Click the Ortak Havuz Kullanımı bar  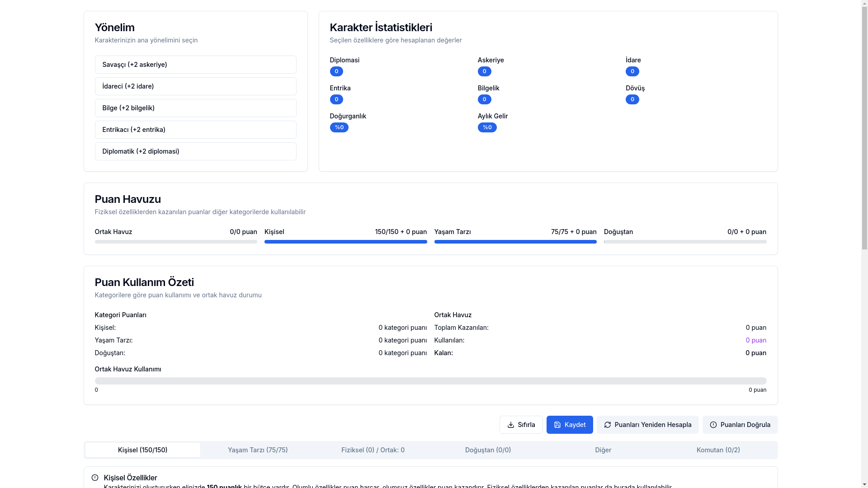[x=430, y=381]
